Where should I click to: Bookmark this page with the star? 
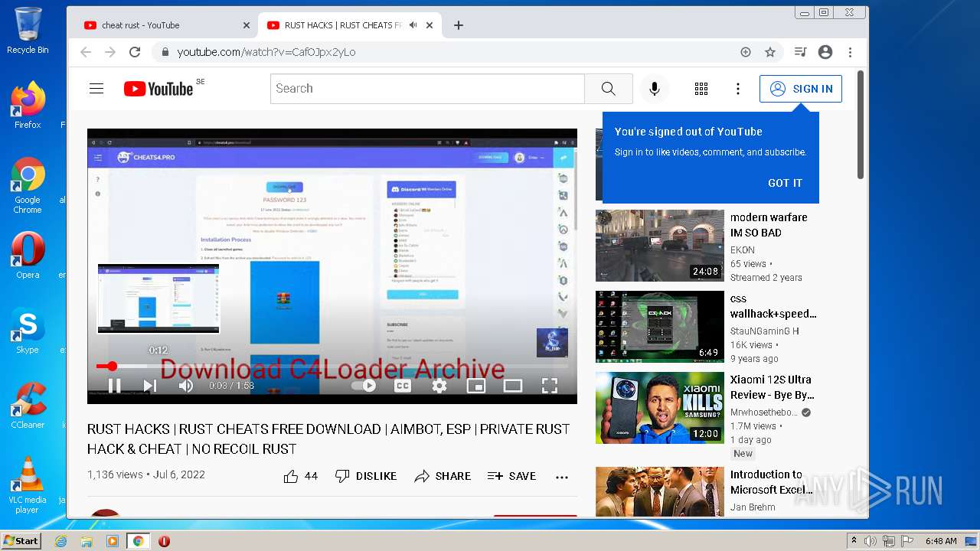[x=770, y=52]
